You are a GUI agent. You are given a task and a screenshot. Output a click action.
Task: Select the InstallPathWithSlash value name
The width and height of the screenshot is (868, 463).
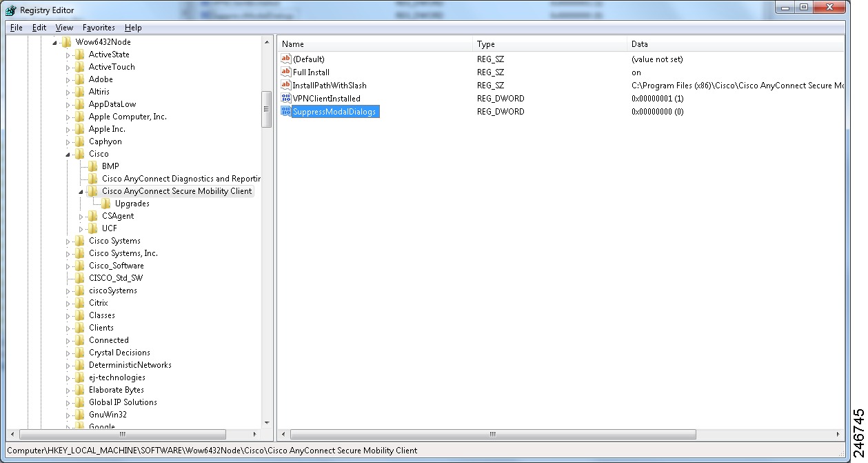pyautogui.click(x=330, y=85)
